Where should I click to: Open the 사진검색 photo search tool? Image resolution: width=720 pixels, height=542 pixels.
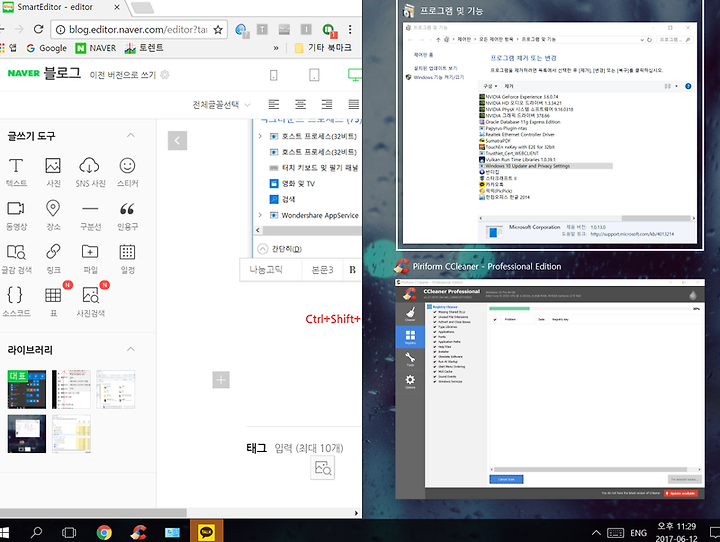point(90,301)
